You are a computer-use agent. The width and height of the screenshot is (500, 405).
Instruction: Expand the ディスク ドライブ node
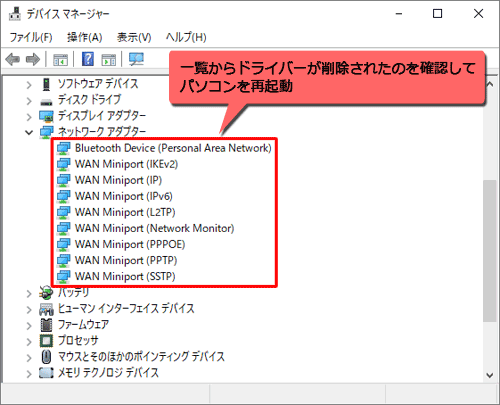(x=29, y=101)
